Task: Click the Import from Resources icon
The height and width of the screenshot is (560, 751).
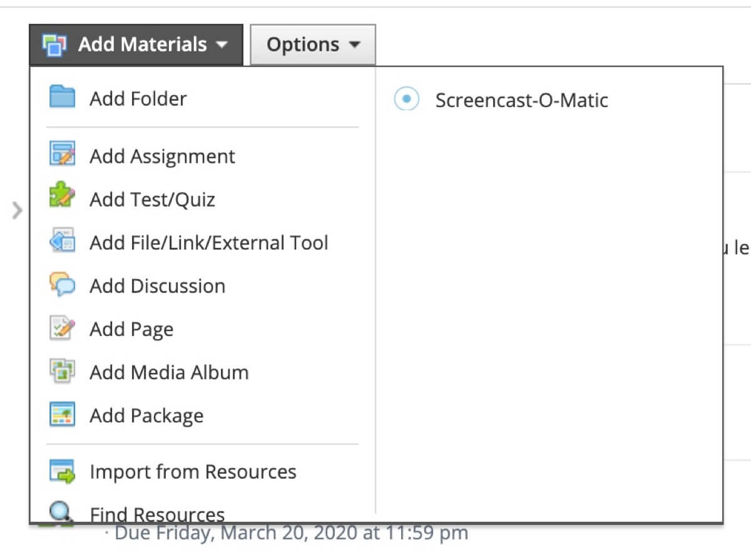Action: pos(62,471)
